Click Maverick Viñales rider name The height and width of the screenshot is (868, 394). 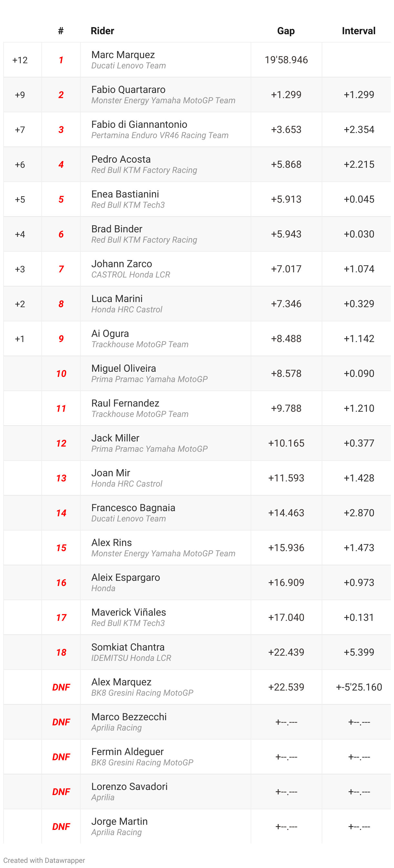tap(129, 612)
